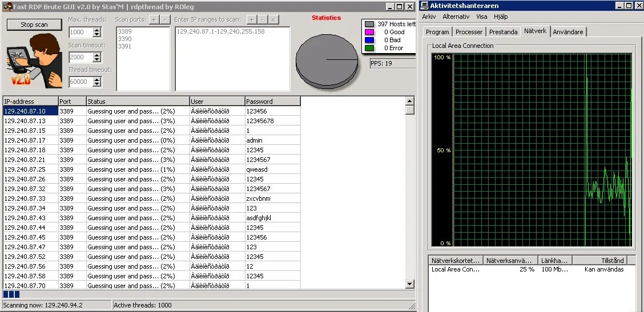Sort by the Password column header
Image resolution: width=644 pixels, height=312 pixels.
click(x=273, y=102)
